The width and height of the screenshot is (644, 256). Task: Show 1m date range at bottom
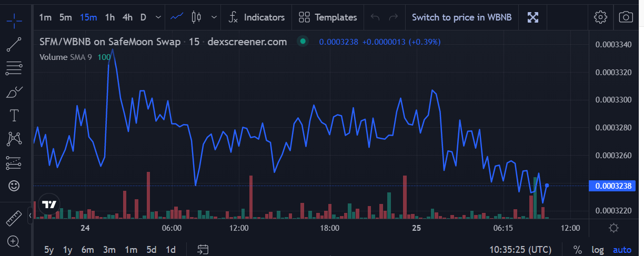131,250
